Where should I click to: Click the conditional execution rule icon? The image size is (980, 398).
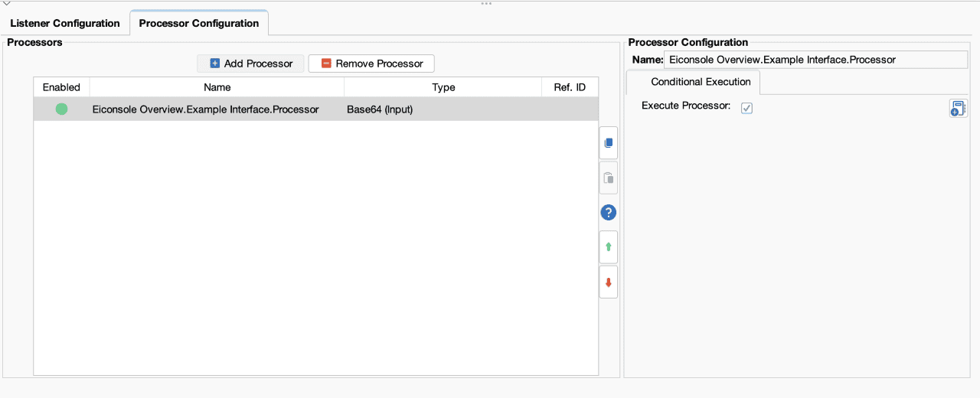point(958,108)
